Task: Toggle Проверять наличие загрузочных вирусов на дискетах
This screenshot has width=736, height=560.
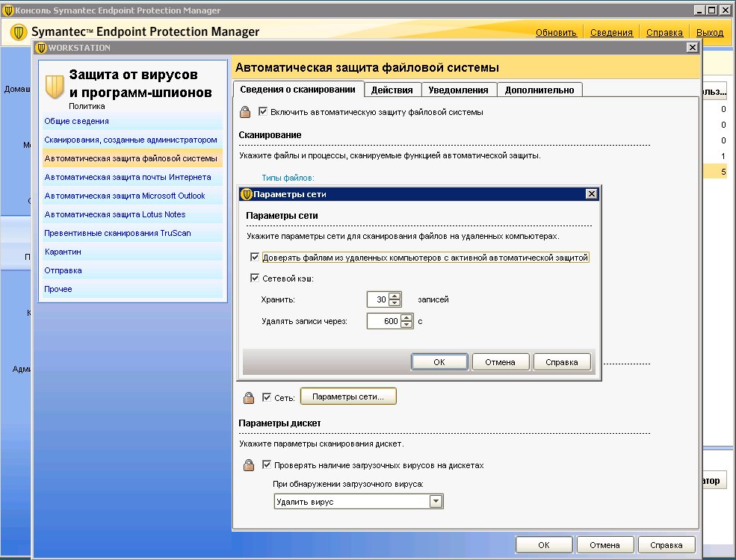Action: pyautogui.click(x=267, y=464)
